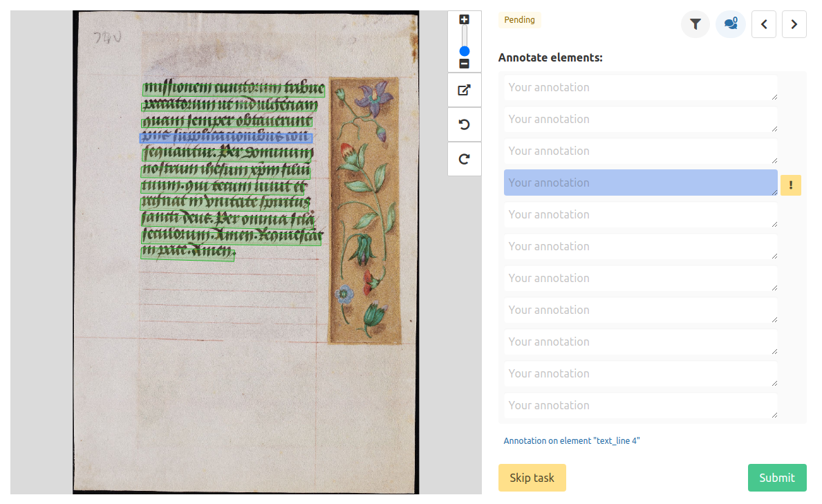822x504 pixels.
Task: Click the yellow exclamation warning icon
Action: click(791, 185)
